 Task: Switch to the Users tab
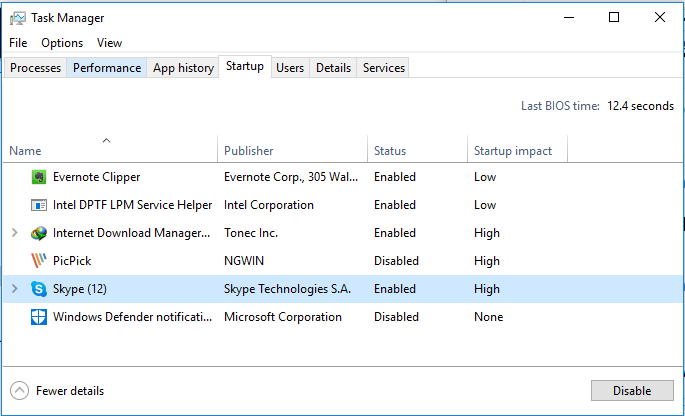tap(290, 68)
